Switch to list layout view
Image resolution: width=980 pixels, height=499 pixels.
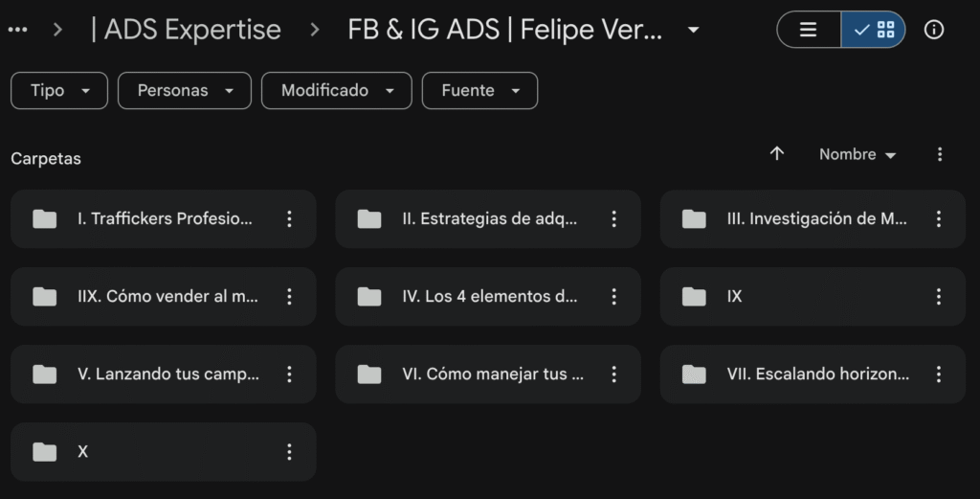point(809,30)
